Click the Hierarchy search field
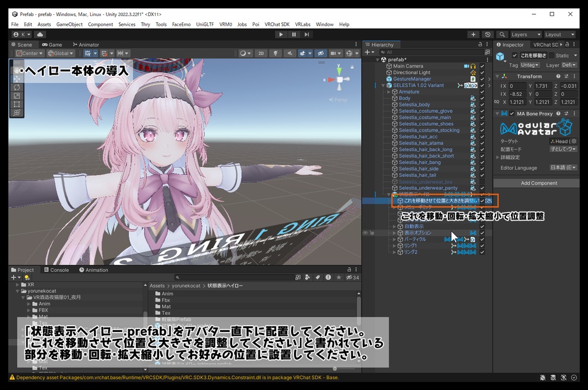Image resolution: width=588 pixels, height=390 pixels. pyautogui.click(x=431, y=52)
